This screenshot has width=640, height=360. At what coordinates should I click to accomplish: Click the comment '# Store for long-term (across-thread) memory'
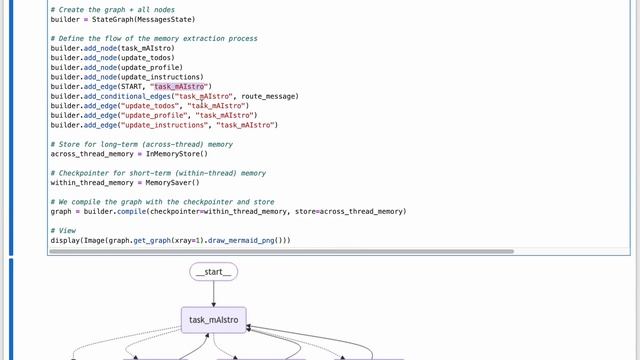142,144
